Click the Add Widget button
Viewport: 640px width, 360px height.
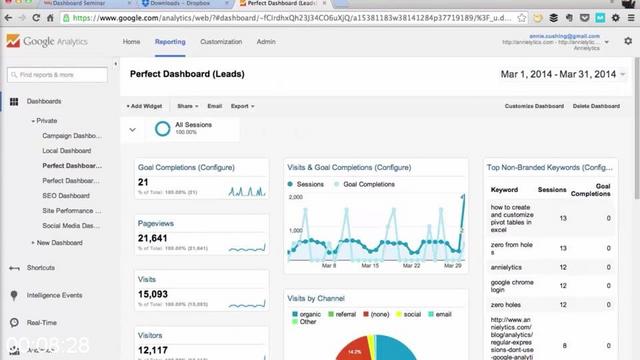tap(144, 106)
